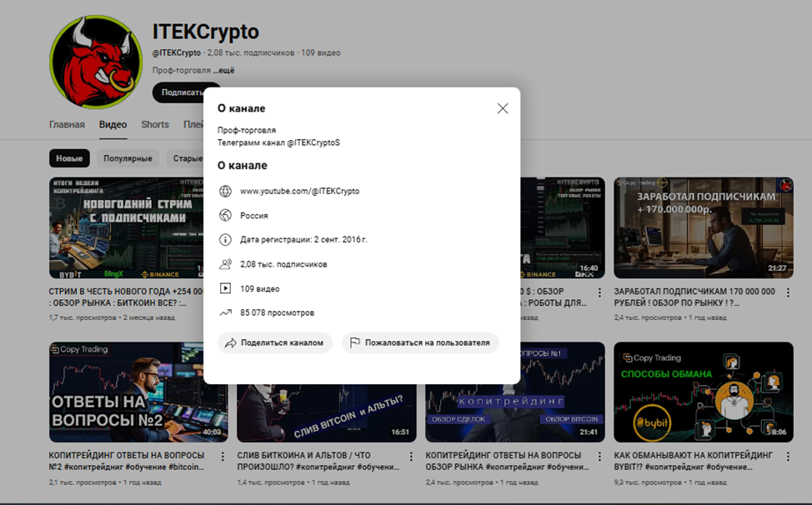Click ITEKCrypto bull channel avatar
The image size is (812, 505).
(x=95, y=62)
